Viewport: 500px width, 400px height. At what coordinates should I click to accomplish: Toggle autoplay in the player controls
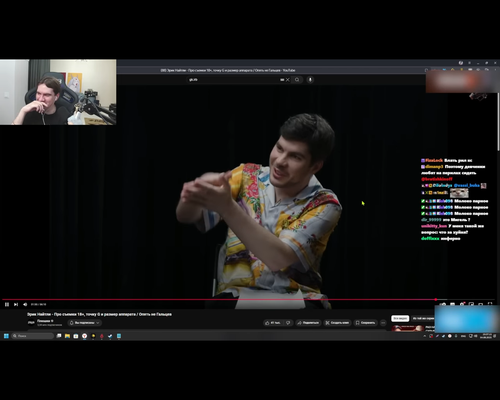(x=443, y=304)
